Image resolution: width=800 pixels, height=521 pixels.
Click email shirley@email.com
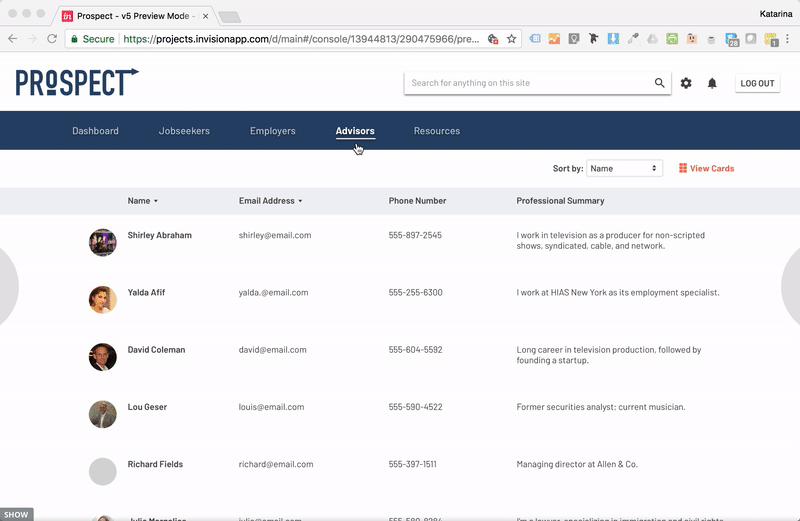pos(275,235)
